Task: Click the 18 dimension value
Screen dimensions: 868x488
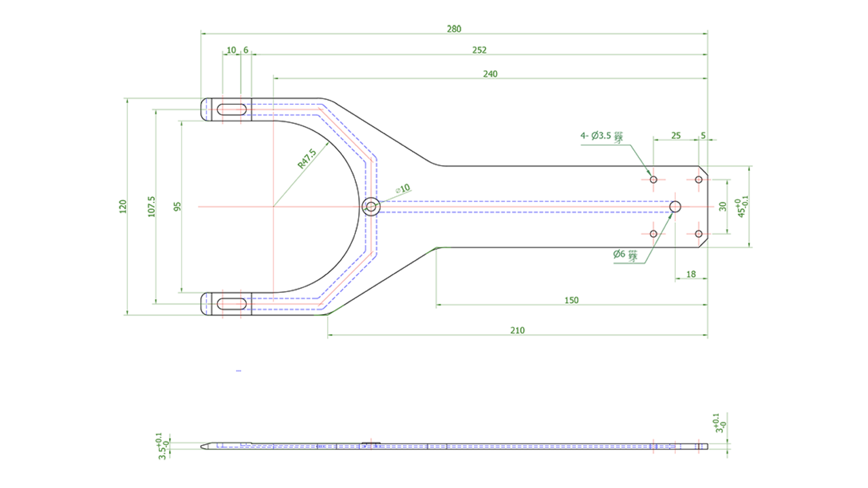Action: pyautogui.click(x=691, y=274)
